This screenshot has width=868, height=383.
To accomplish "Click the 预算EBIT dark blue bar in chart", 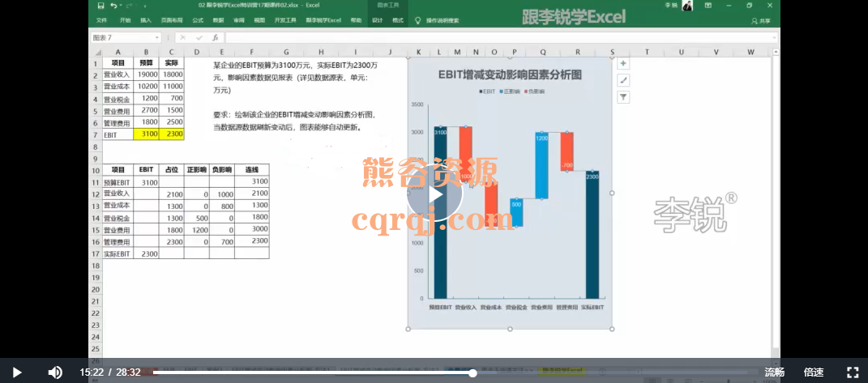I will tap(440, 212).
